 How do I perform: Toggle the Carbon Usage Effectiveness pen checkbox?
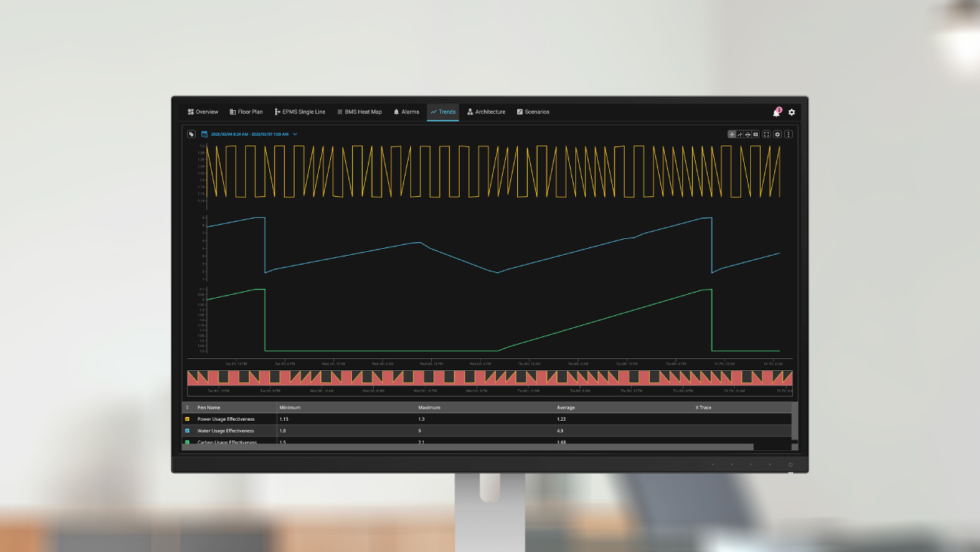coord(188,442)
